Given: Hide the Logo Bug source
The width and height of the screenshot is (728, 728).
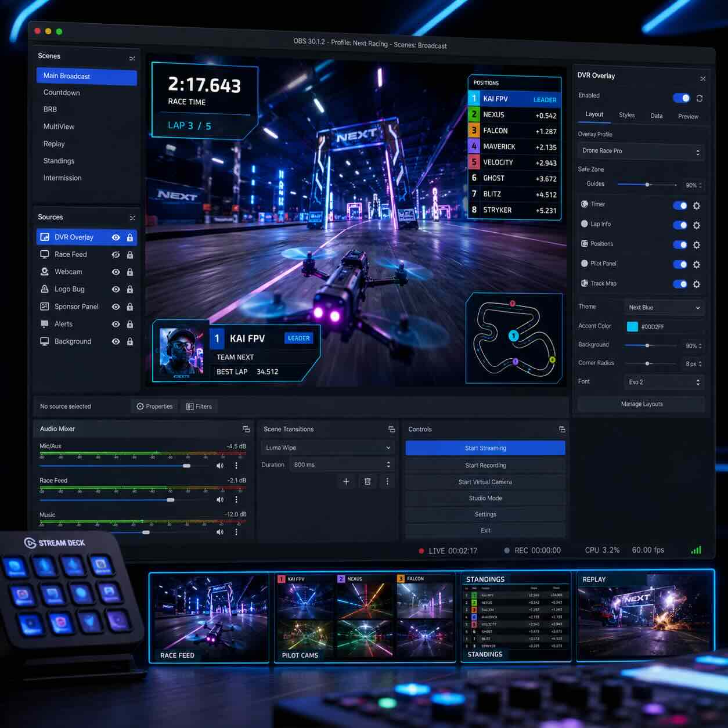Looking at the screenshot, I should pyautogui.click(x=116, y=290).
